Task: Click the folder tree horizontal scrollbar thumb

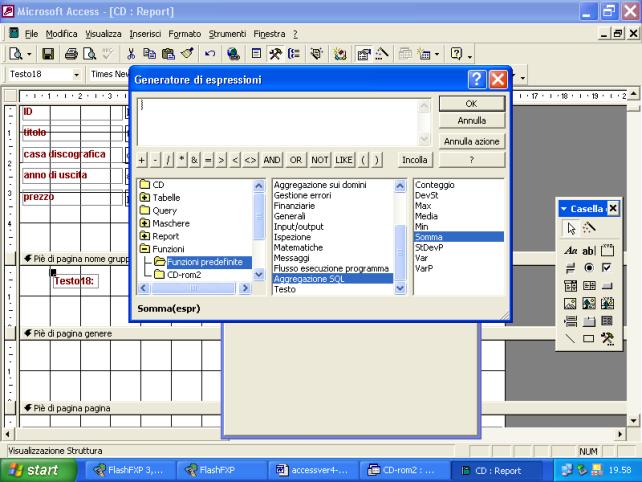Action: point(193,288)
